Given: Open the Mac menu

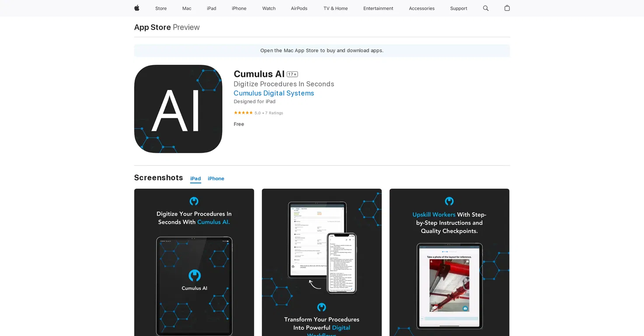Looking at the screenshot, I should click(187, 8).
